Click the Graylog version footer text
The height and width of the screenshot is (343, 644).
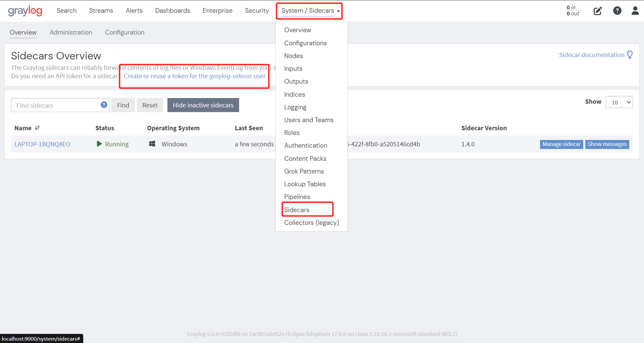322,334
